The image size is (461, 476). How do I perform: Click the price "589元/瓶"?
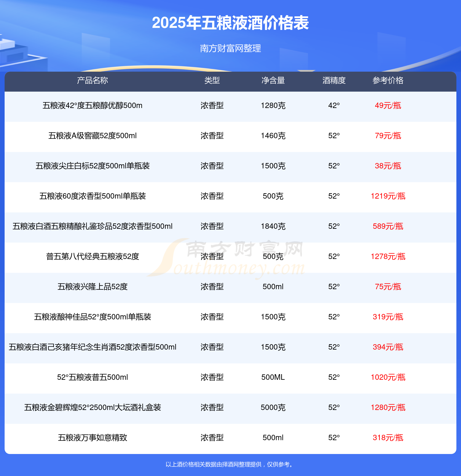click(x=388, y=226)
